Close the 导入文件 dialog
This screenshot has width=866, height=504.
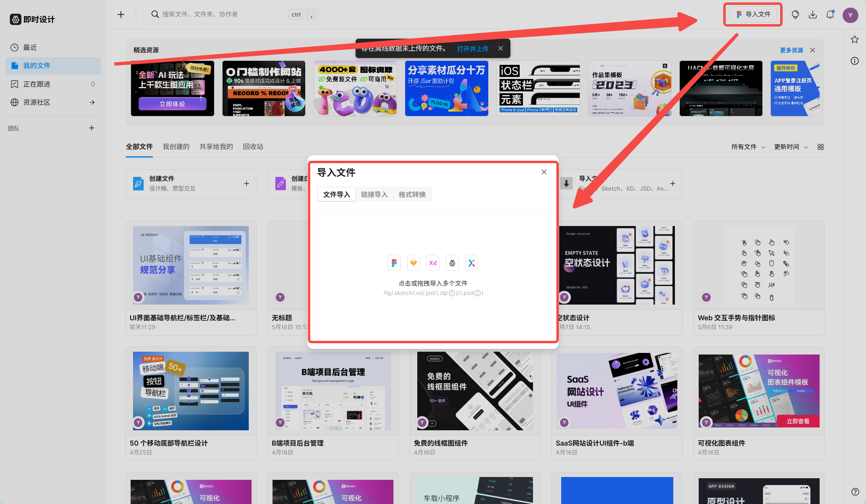[x=544, y=172]
